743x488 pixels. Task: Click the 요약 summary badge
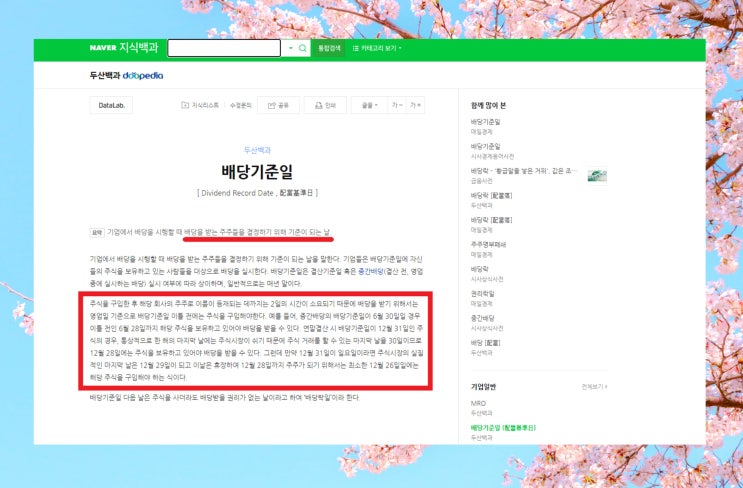click(x=97, y=233)
